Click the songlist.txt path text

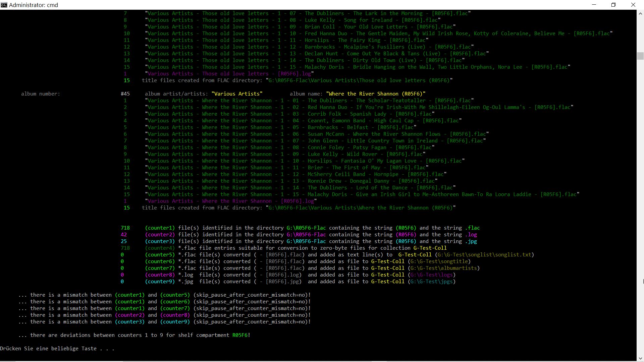point(484,255)
